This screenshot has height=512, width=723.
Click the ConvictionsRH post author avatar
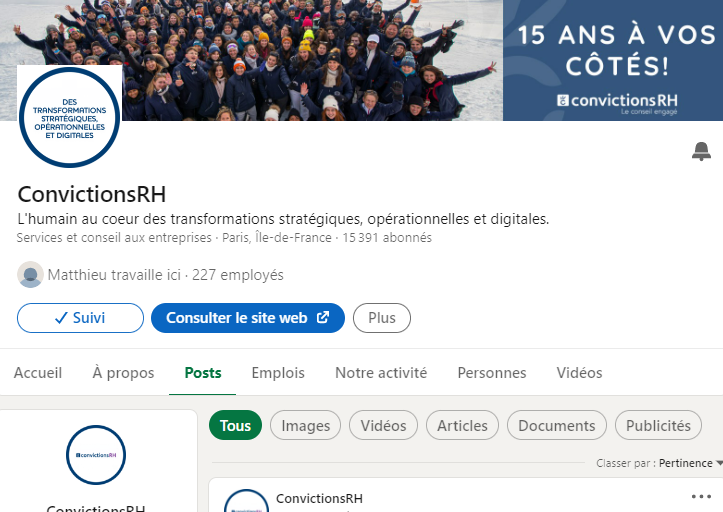tap(246, 500)
